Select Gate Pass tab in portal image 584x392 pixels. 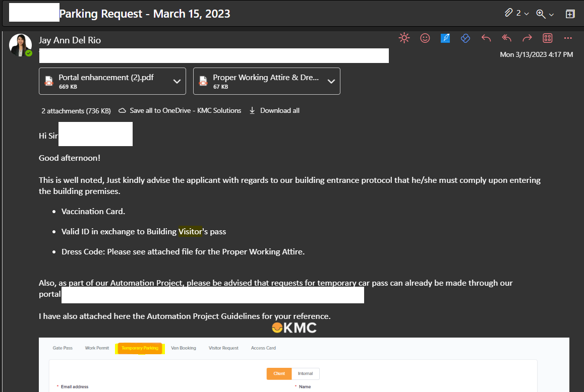click(x=63, y=348)
